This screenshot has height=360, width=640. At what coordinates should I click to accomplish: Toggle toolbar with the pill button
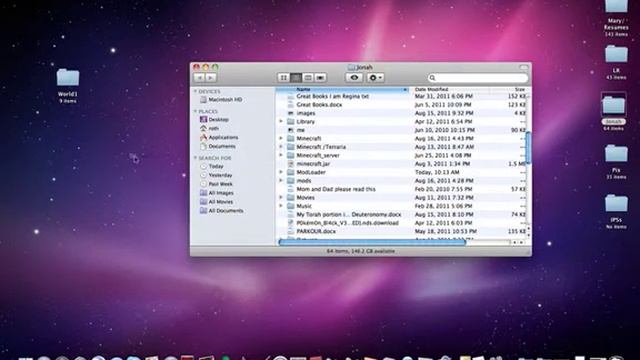(524, 67)
